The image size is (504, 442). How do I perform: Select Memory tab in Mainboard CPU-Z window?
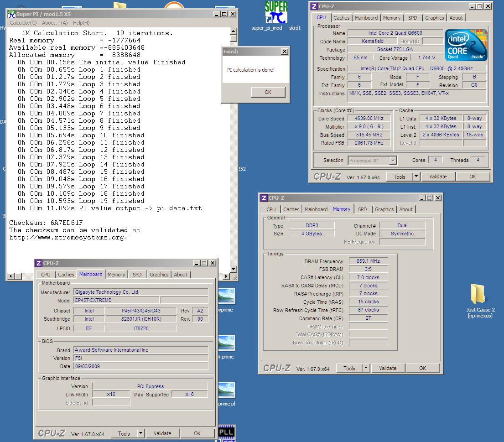[x=116, y=275]
